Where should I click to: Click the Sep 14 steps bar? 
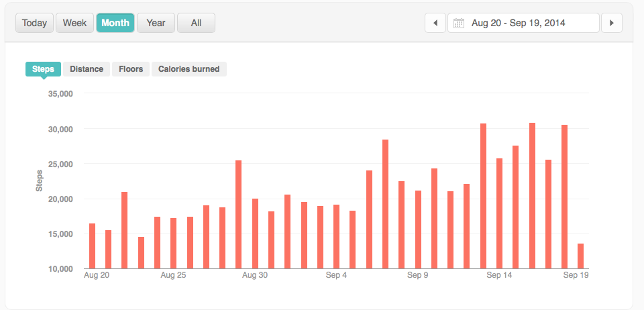[499, 213]
